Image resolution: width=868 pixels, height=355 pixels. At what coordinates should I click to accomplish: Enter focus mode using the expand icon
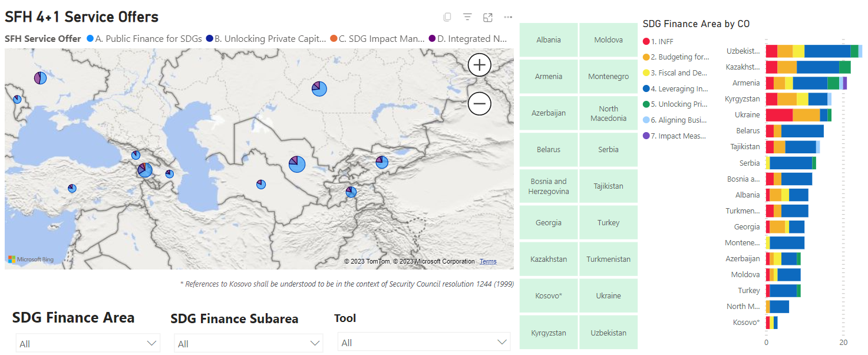(x=487, y=17)
